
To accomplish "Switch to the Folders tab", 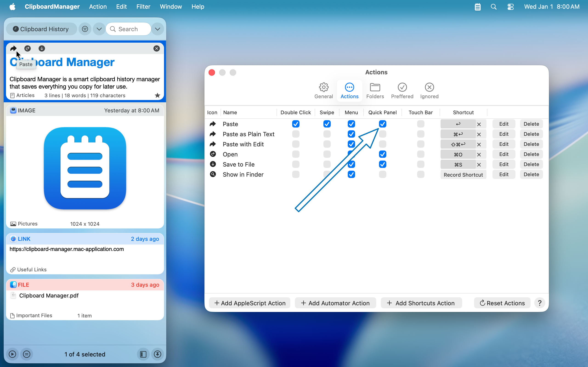I will 375,91.
